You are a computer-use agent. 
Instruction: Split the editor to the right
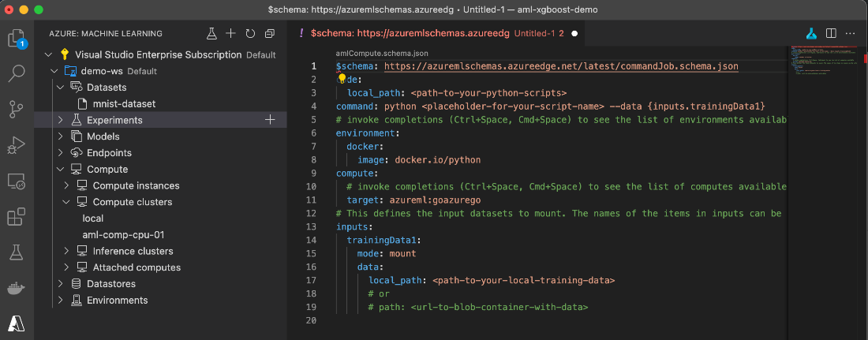(x=831, y=33)
